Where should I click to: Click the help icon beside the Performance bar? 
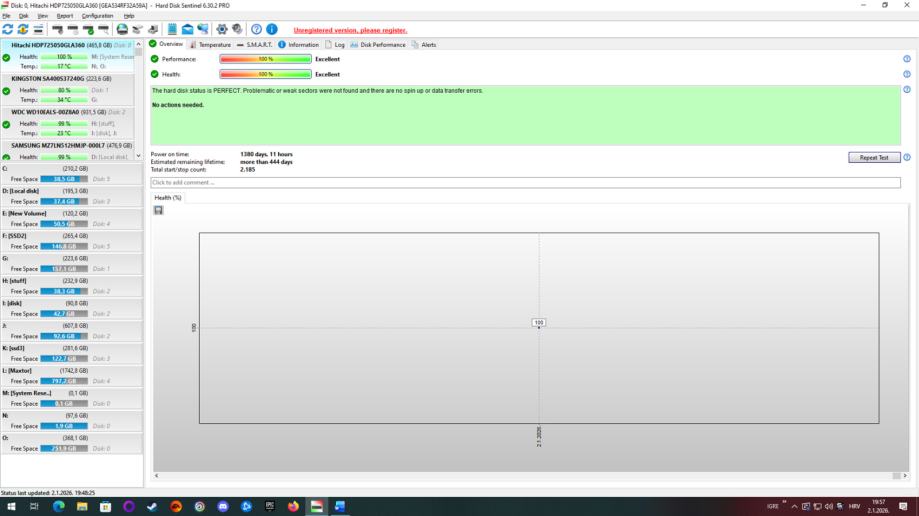(907, 59)
